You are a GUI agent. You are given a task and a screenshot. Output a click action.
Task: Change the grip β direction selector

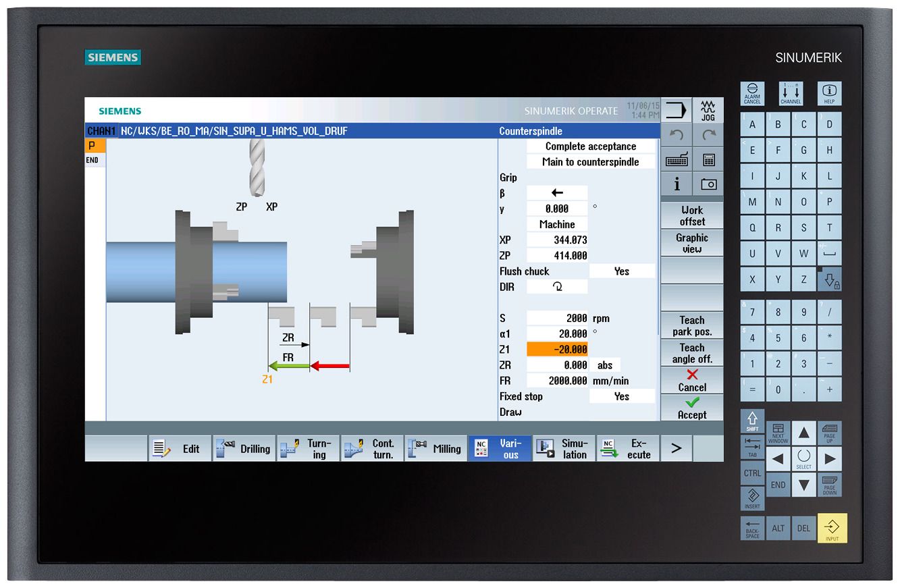coord(556,192)
